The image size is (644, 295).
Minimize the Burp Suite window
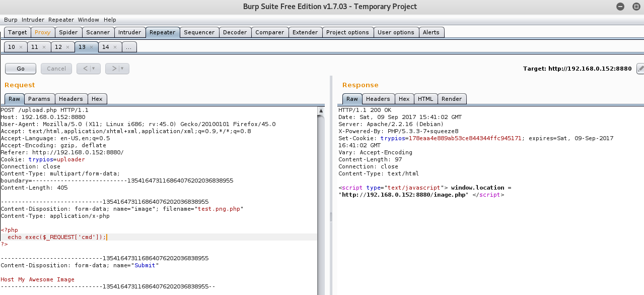(621, 7)
